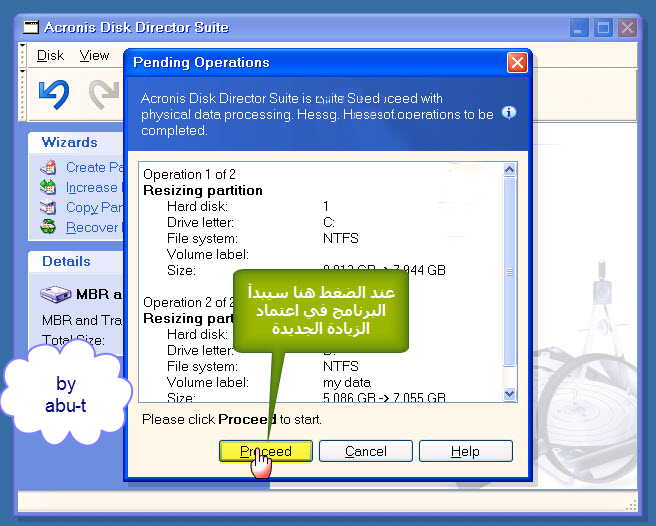Click the "NTFS" value under Operation 1

pyautogui.click(x=341, y=238)
